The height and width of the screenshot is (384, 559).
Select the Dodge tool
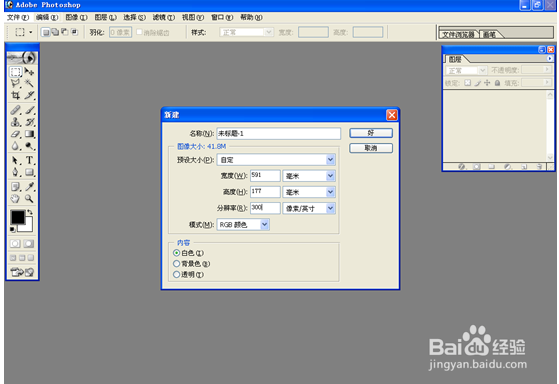[29, 146]
